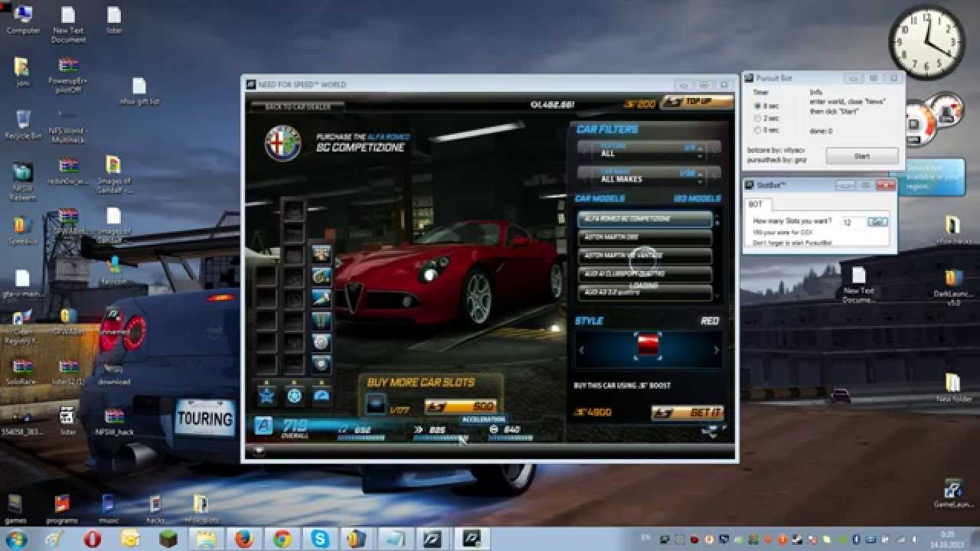Click the car slot garage icon
This screenshot has height=551, width=980.
(376, 405)
